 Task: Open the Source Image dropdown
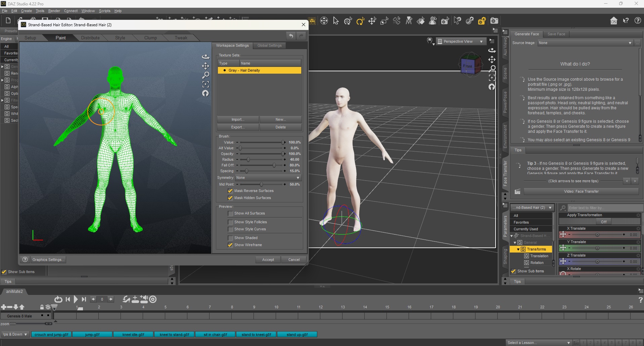click(x=585, y=43)
